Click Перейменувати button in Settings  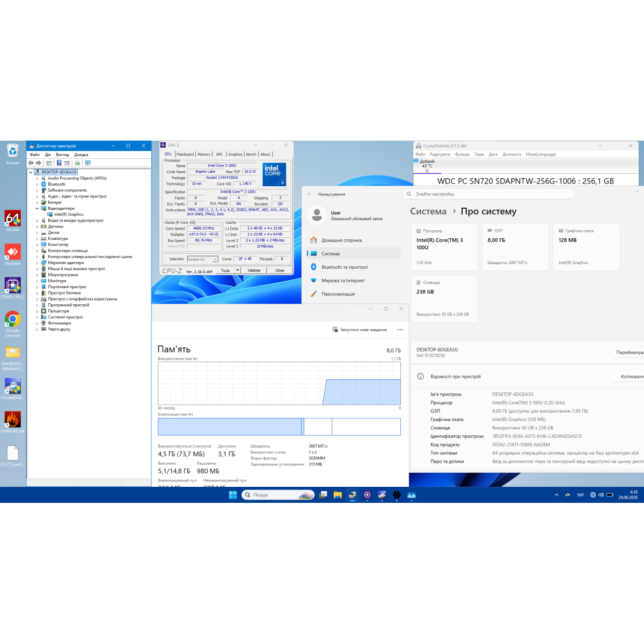628,352
